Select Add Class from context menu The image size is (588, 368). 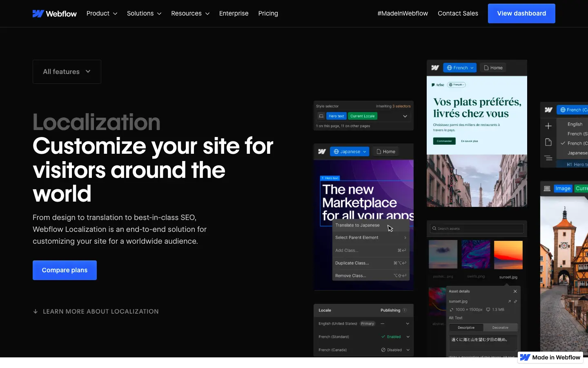tap(371, 250)
